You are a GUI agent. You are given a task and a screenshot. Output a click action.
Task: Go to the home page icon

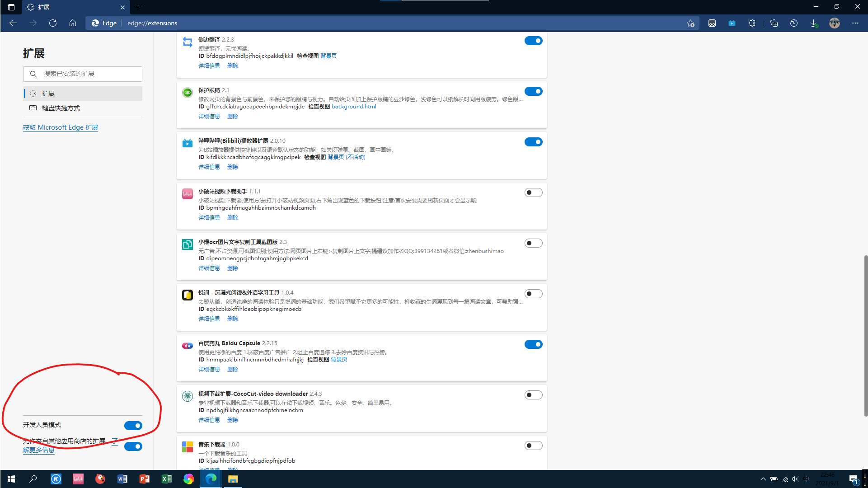73,23
